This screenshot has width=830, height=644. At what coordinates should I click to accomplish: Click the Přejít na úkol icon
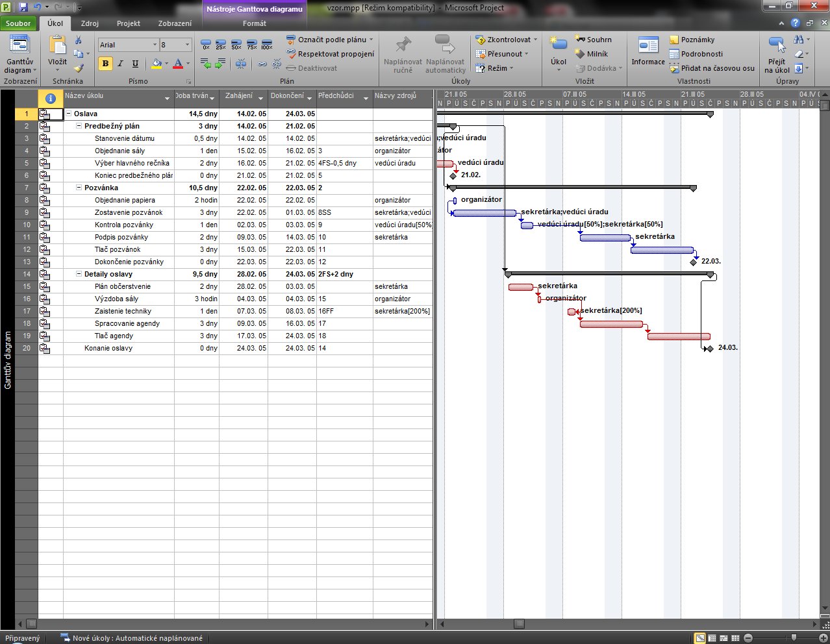pyautogui.click(x=777, y=45)
